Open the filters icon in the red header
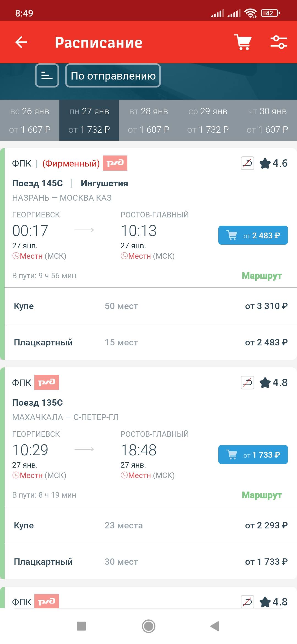 coord(279,42)
